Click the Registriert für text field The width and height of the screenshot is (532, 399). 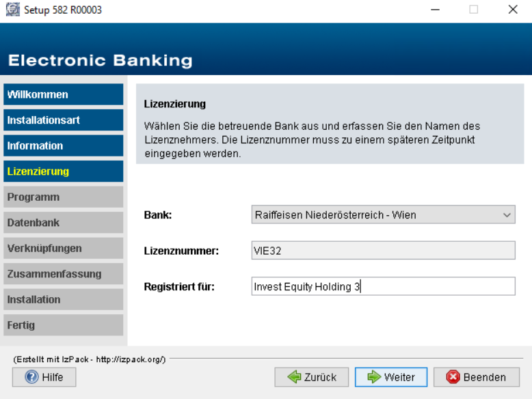(x=383, y=286)
